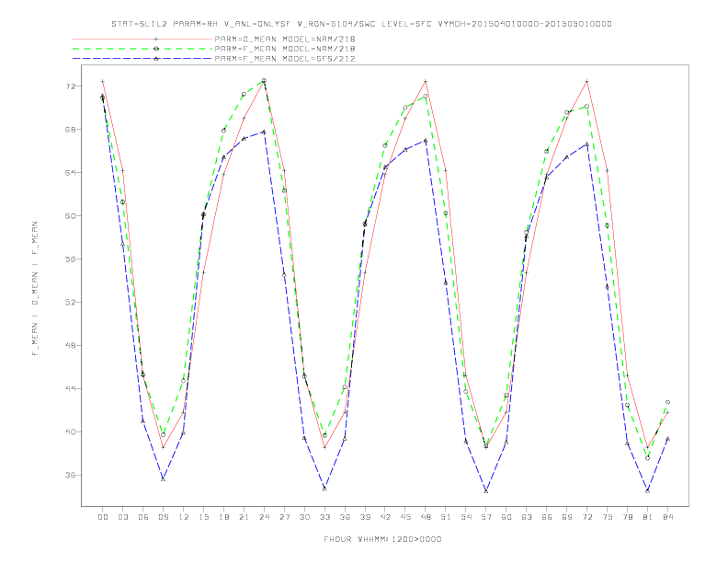Click y-axis tick label 36

71,476
